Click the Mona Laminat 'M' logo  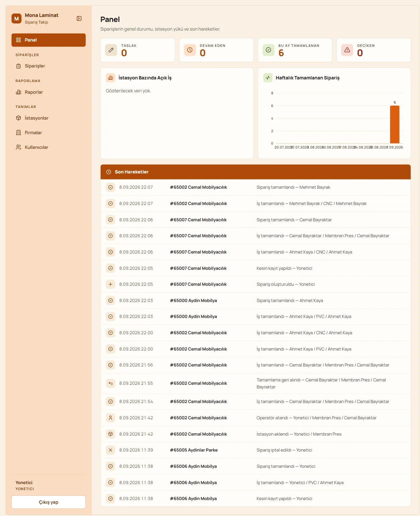(17, 19)
